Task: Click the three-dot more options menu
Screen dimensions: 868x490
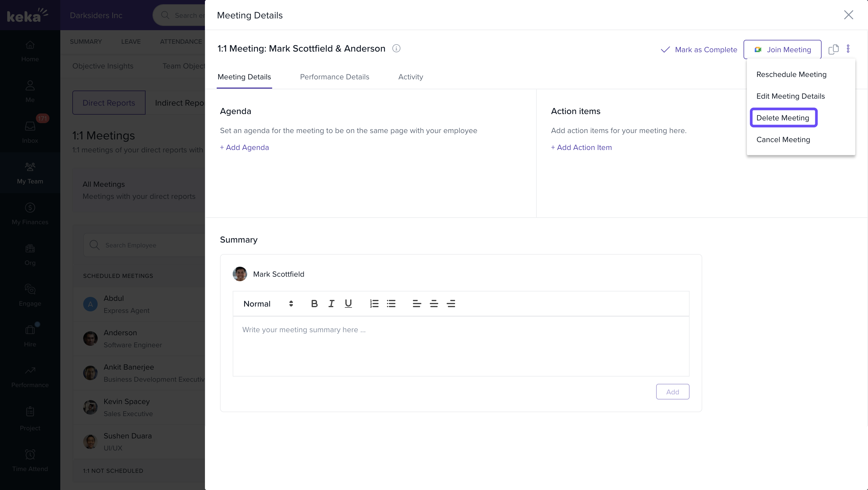Action: point(848,49)
